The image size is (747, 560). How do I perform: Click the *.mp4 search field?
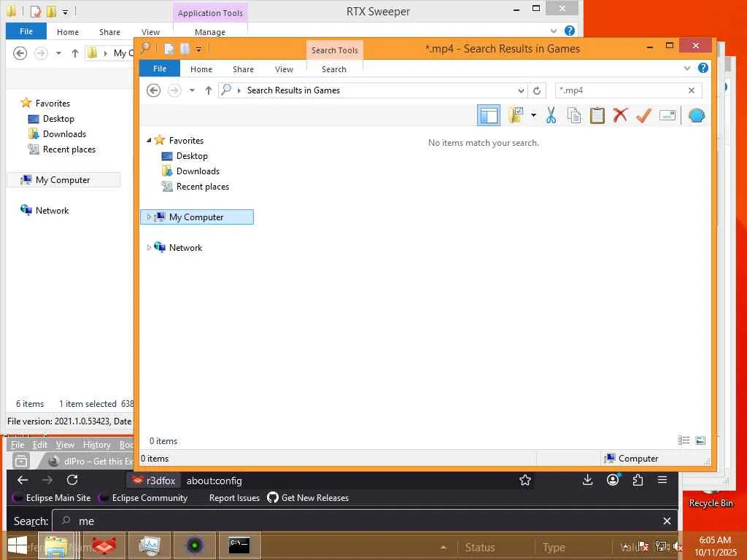tap(621, 90)
